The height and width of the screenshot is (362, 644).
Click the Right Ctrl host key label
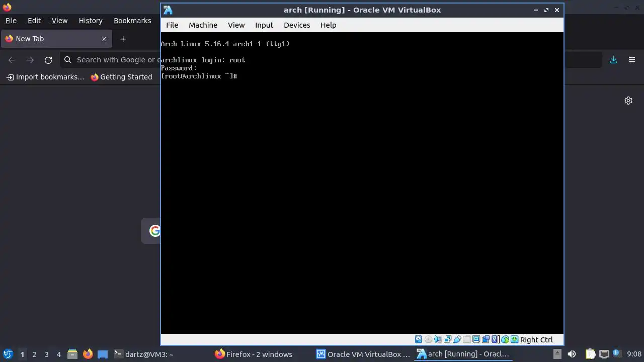coord(536,340)
